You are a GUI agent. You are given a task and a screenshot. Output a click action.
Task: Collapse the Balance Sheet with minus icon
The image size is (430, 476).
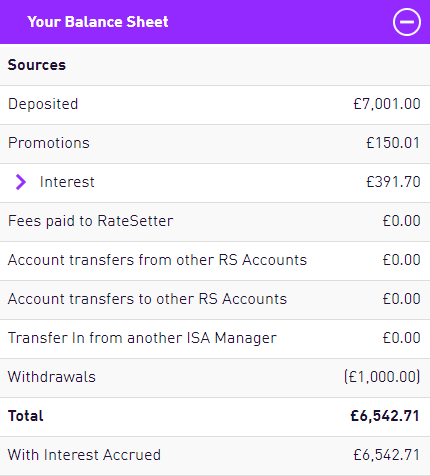pos(407,22)
